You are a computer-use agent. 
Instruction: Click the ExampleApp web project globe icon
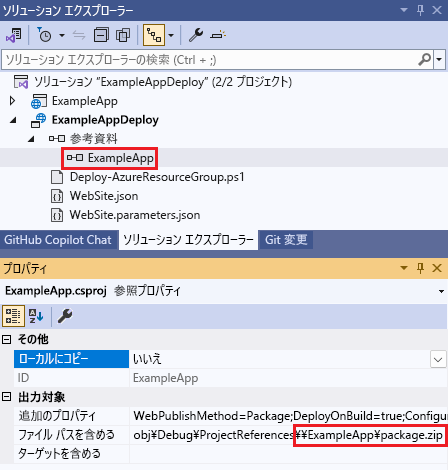click(x=39, y=101)
